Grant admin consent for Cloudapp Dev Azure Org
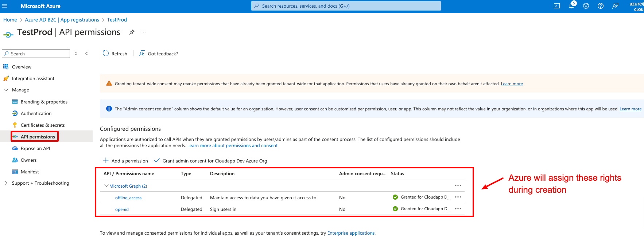The width and height of the screenshot is (644, 239). pyautogui.click(x=211, y=161)
